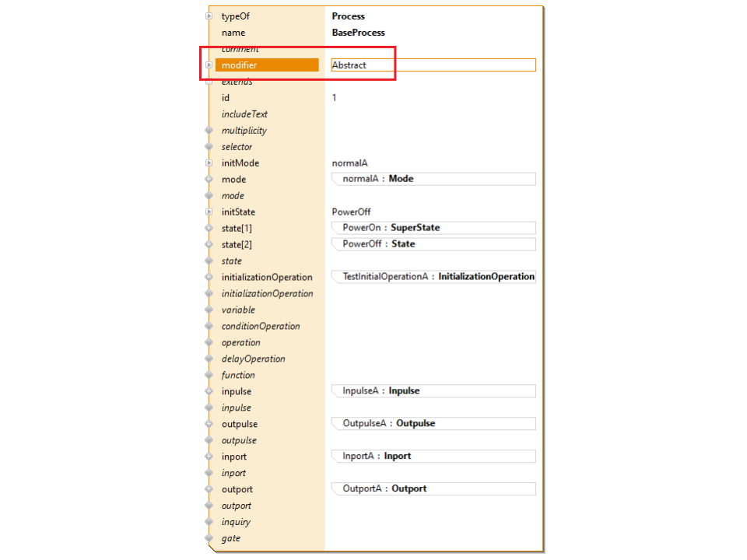Expand the typeOf property arrow

pyautogui.click(x=209, y=16)
